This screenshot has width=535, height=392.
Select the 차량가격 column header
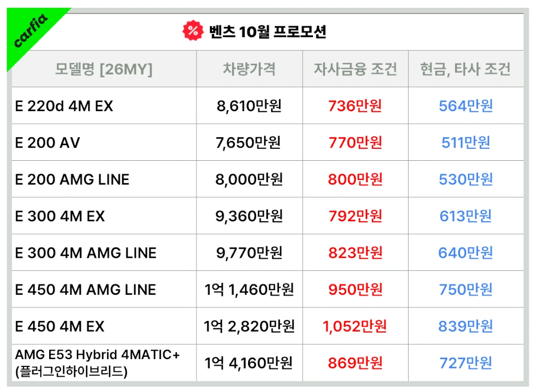tap(249, 69)
